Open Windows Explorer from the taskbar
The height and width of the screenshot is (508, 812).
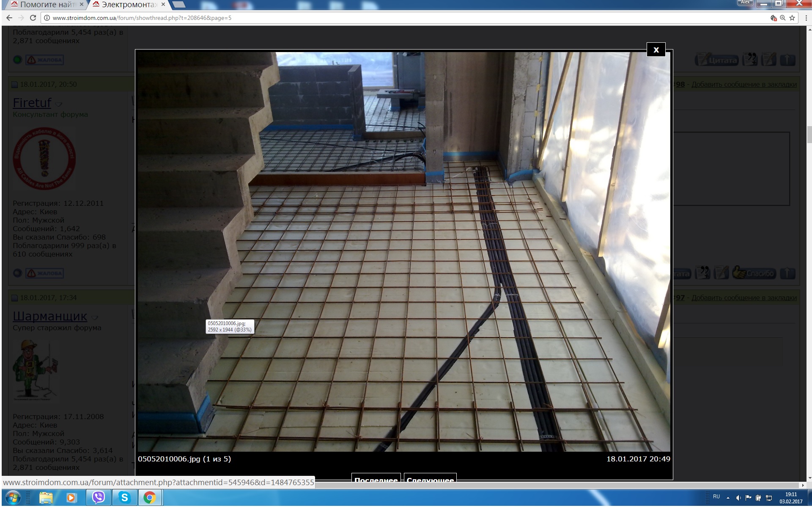(46, 497)
